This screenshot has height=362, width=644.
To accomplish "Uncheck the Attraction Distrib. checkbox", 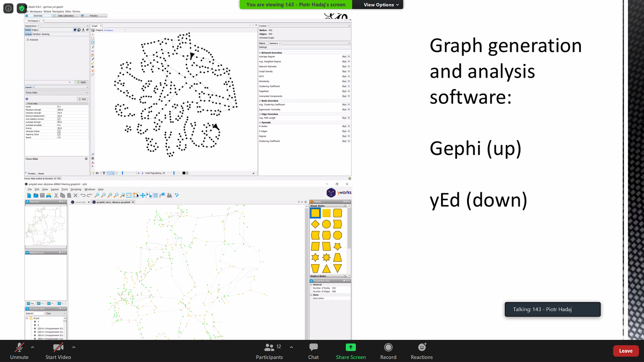I will pyautogui.click(x=59, y=131).
